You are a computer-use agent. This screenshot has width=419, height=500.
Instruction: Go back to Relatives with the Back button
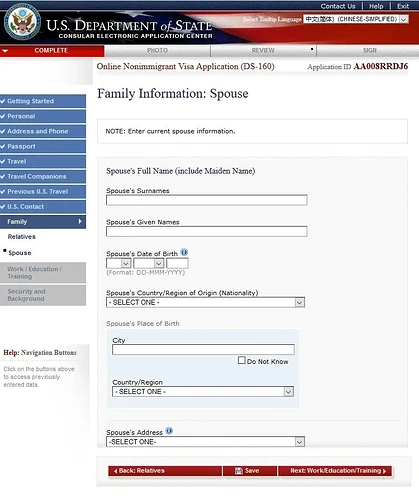(x=165, y=471)
